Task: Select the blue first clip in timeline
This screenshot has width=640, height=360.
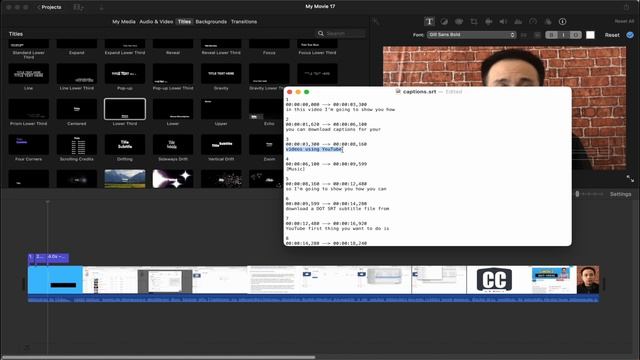Action: click(55, 280)
